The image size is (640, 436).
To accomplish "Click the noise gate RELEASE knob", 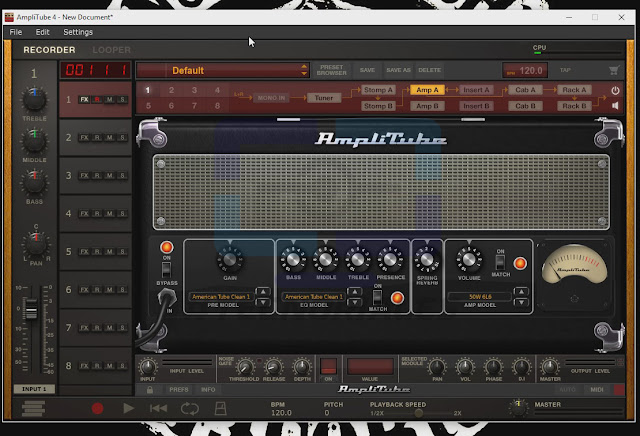I will coord(273,367).
